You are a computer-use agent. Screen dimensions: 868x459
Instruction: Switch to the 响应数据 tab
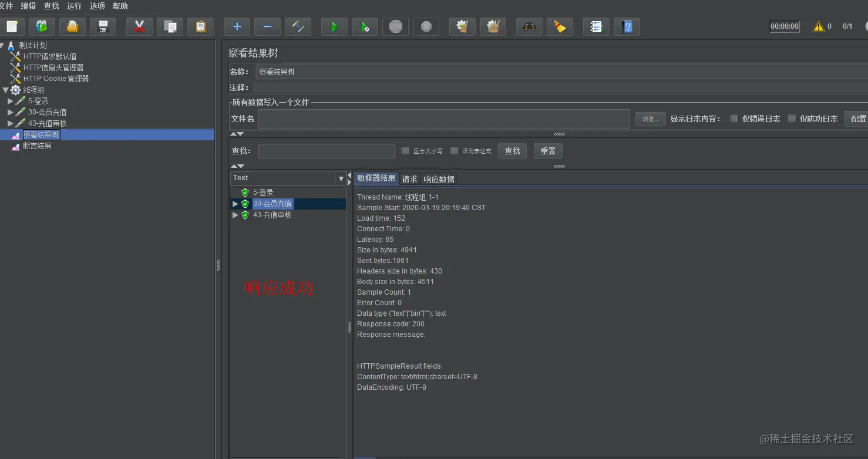pos(439,179)
